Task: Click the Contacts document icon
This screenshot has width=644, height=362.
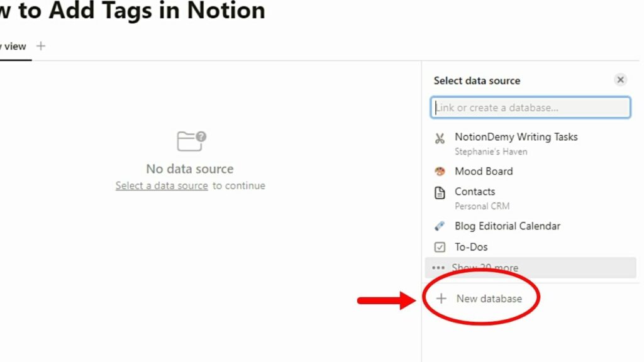Action: 439,192
